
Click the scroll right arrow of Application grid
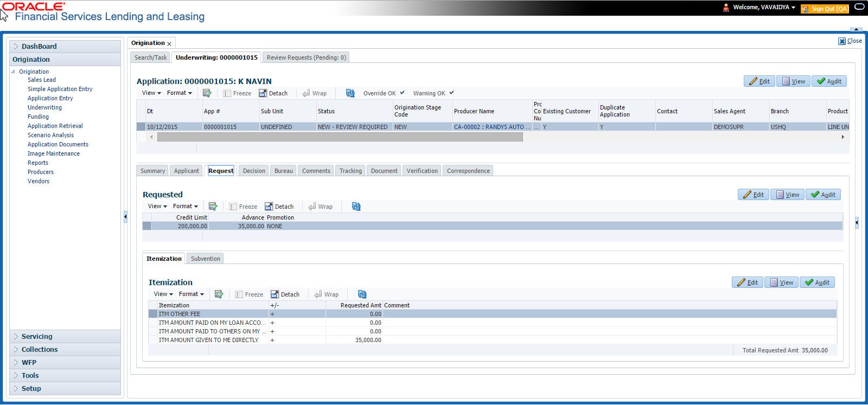coord(843,138)
